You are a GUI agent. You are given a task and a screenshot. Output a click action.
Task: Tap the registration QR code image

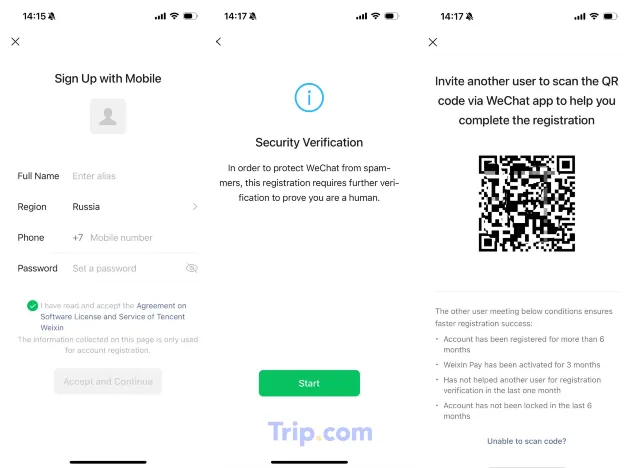pos(527,203)
